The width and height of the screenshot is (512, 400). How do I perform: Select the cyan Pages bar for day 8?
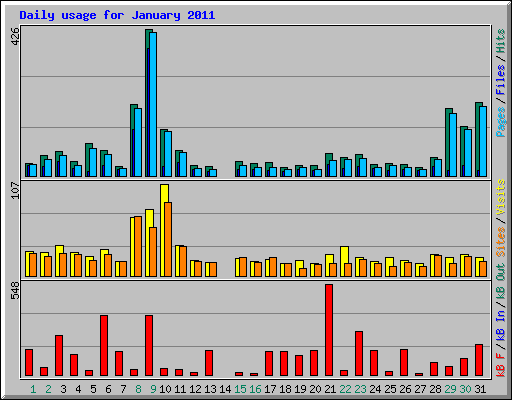(138, 142)
